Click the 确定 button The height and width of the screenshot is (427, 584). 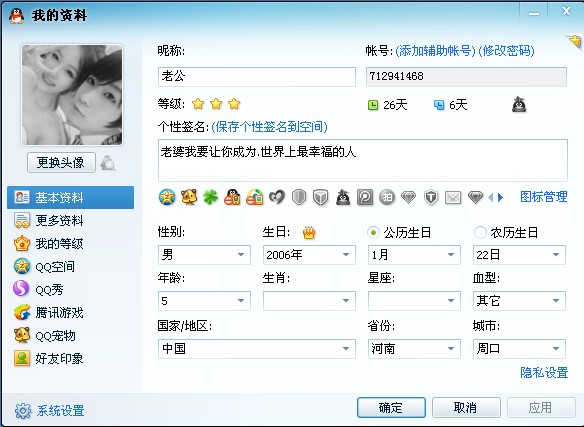[x=391, y=408]
